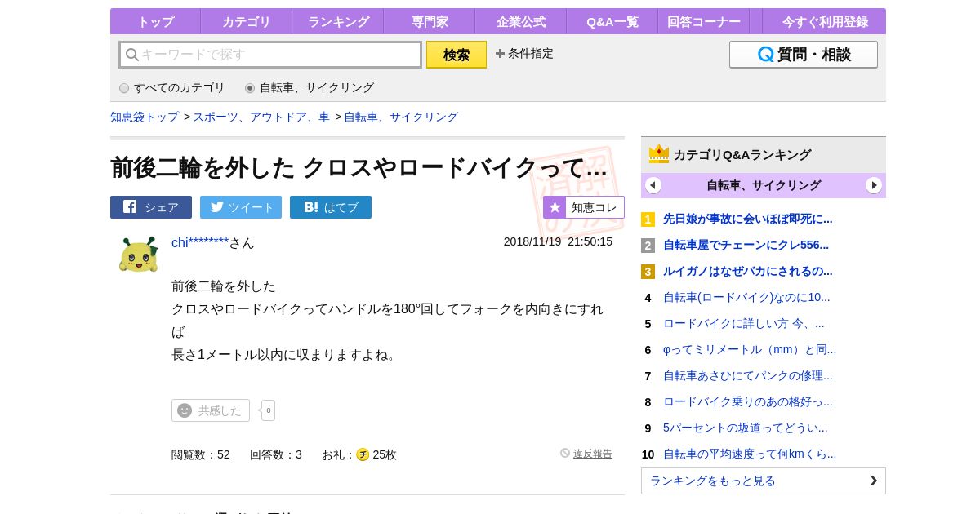Screen dimensions: 980x514
Task: Select the 自転車、サイクリング radio button
Action: point(250,88)
